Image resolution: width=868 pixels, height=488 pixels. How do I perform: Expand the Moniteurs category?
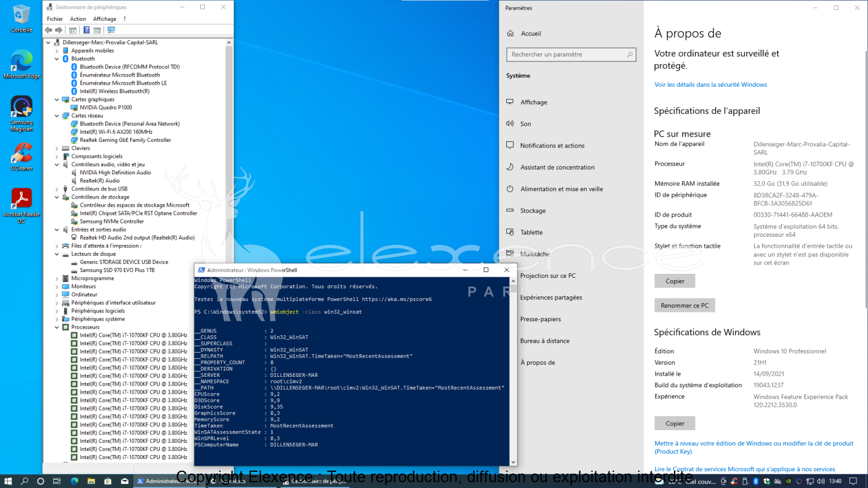point(57,287)
